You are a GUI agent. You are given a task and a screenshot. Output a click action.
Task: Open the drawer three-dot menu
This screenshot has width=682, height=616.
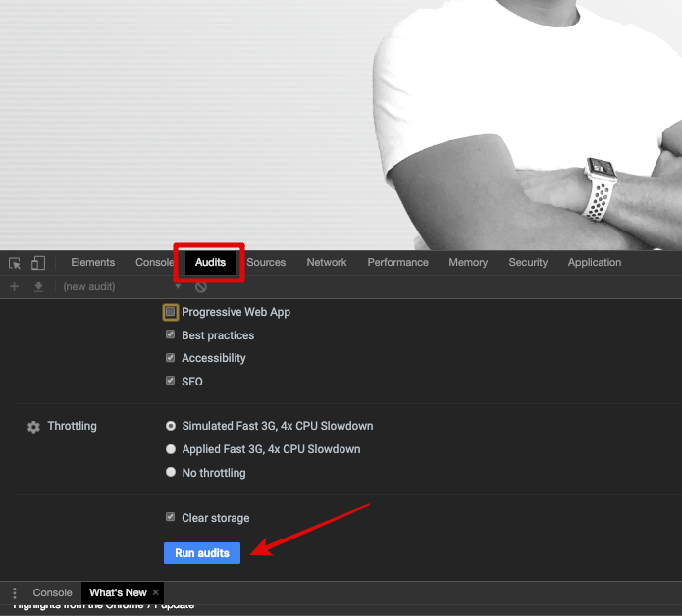coord(14,593)
